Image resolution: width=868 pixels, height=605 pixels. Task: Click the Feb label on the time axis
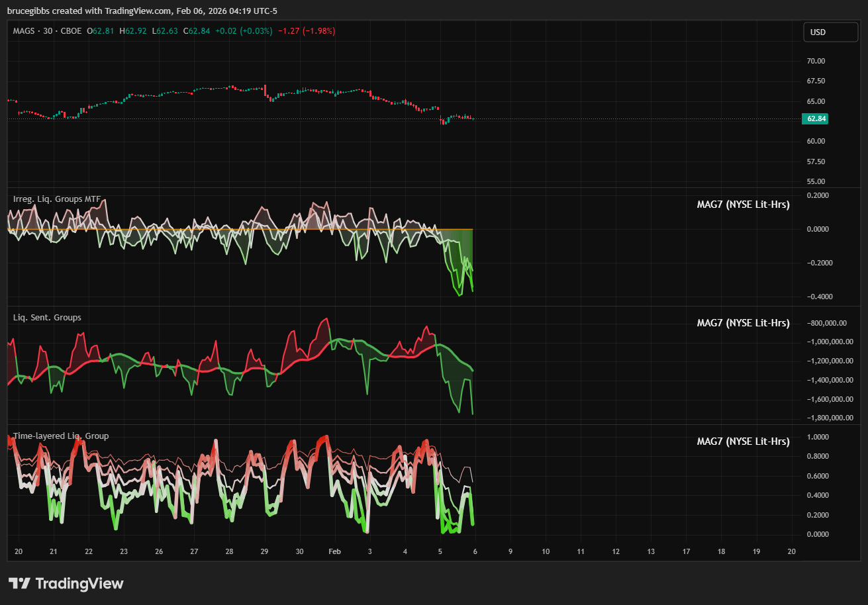pos(335,551)
